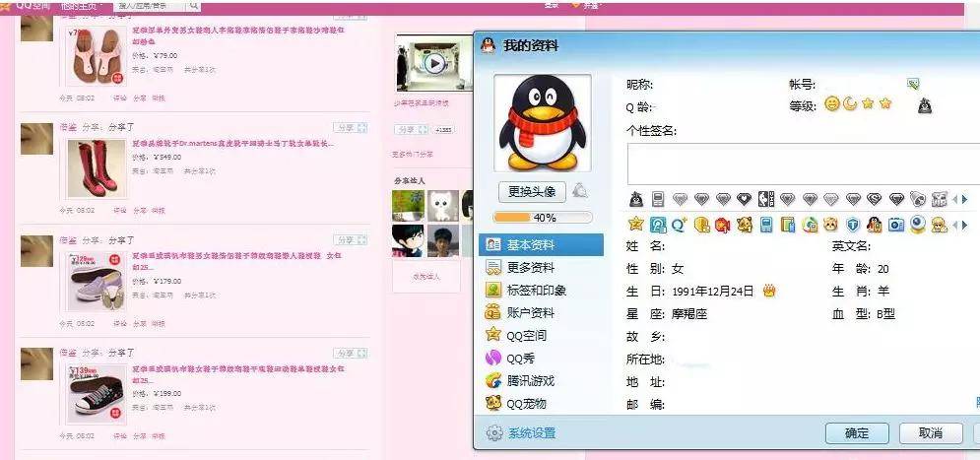
Task: Open the red boots product thumbnail
Action: coord(97,168)
